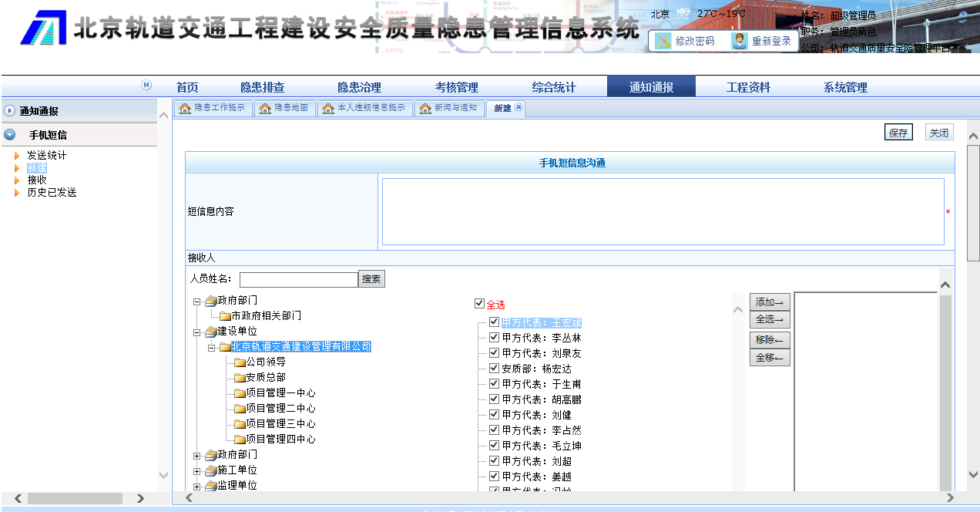Close the 新建 tab with X icon
Viewport: 980px width, 512px height.
pos(519,108)
